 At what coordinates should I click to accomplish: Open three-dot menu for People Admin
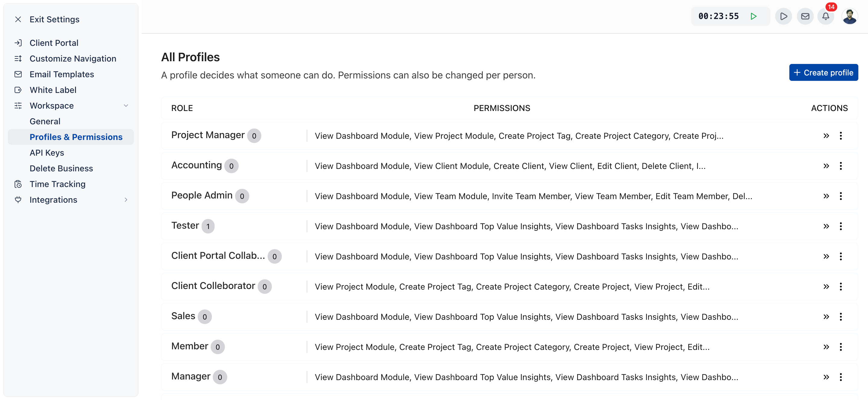(840, 196)
